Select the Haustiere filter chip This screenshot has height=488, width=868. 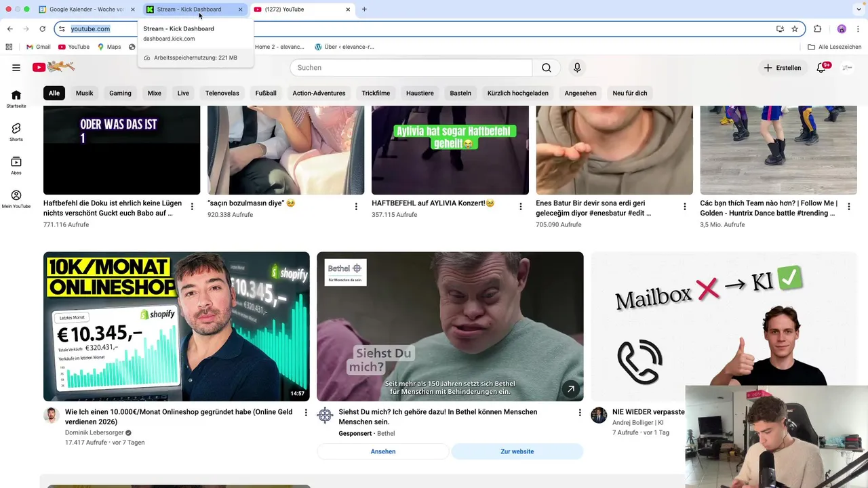click(x=420, y=93)
